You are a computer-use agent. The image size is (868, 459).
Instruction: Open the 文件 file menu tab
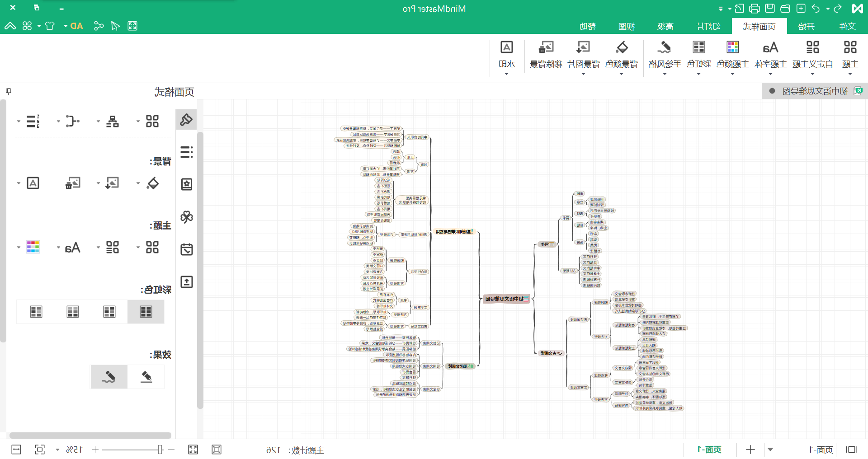847,26
